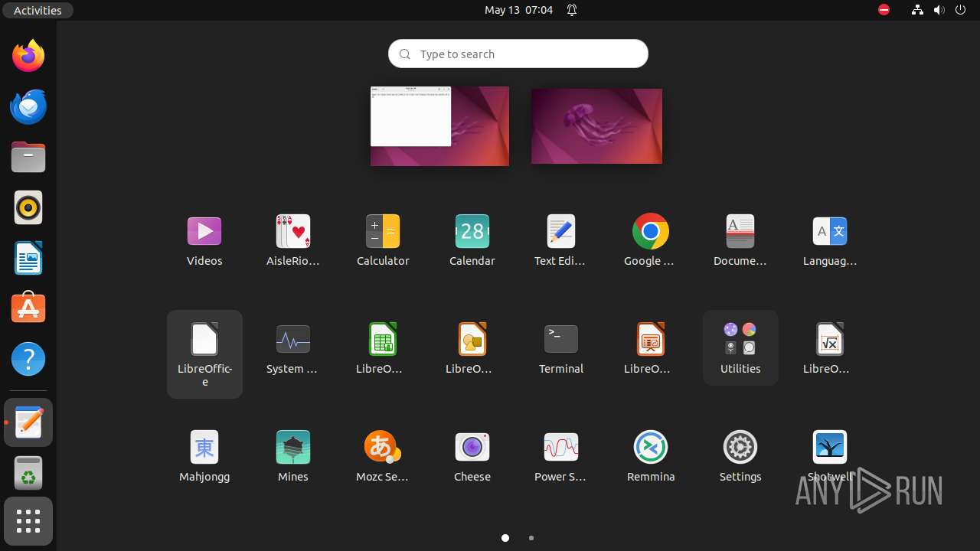This screenshot has width=980, height=551.
Task: Open Google Chrome browser
Action: coord(651,240)
